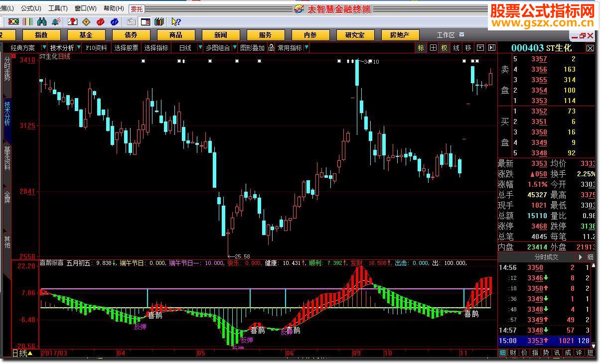The image size is (601, 364).
Task: Click the arrow with question mark help icon
Action: pos(176,21)
